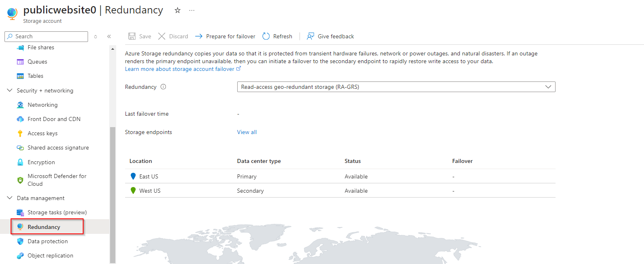Click the favorite star icon beside Redundancy title
The image size is (644, 264).
click(177, 10)
